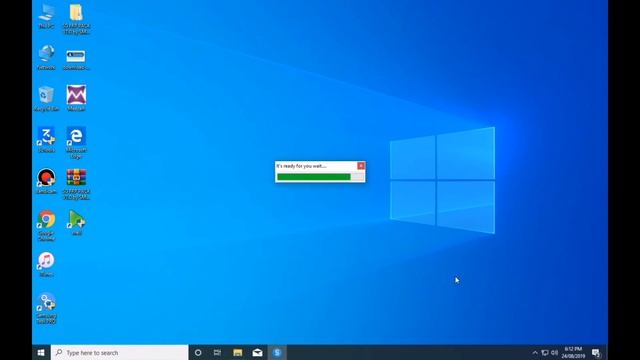
Task: Open the Action Center notifications icon
Action: (x=596, y=353)
